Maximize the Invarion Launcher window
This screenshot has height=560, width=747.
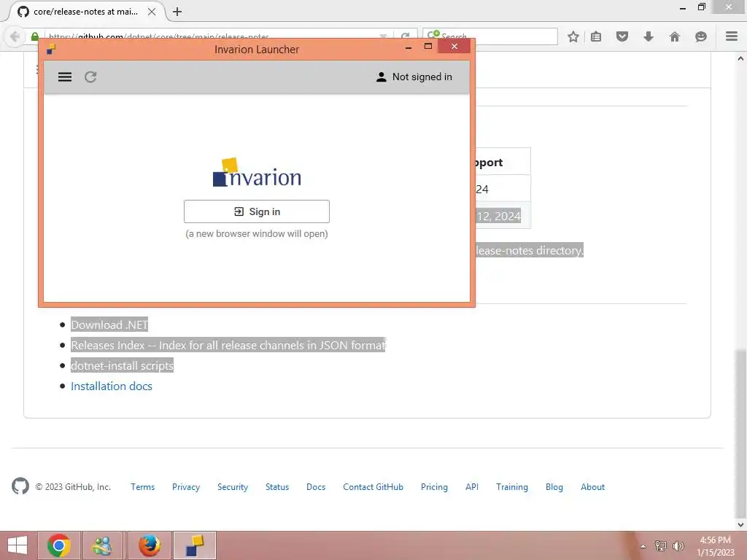pos(427,47)
